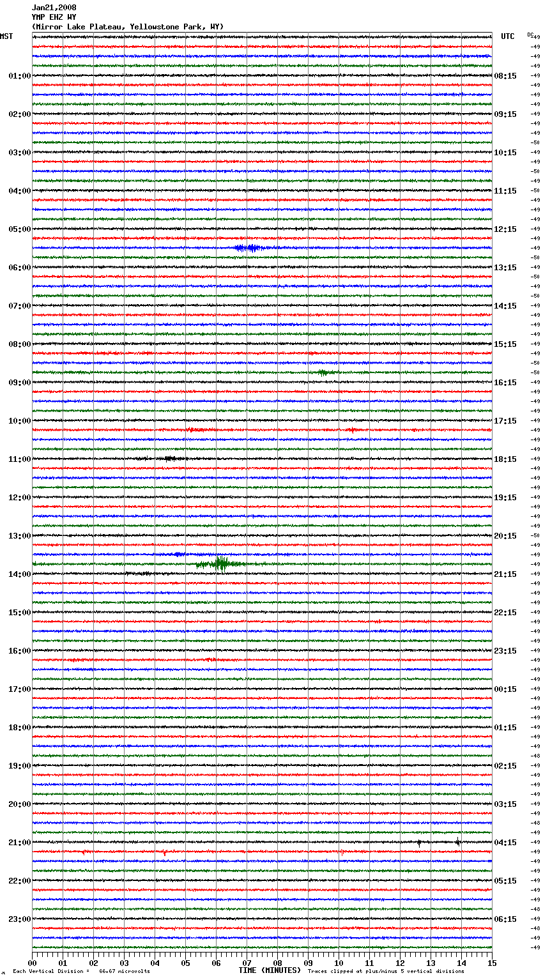Click the '17:15' UTC time label
This screenshot has height=980, width=543.
[505, 421]
